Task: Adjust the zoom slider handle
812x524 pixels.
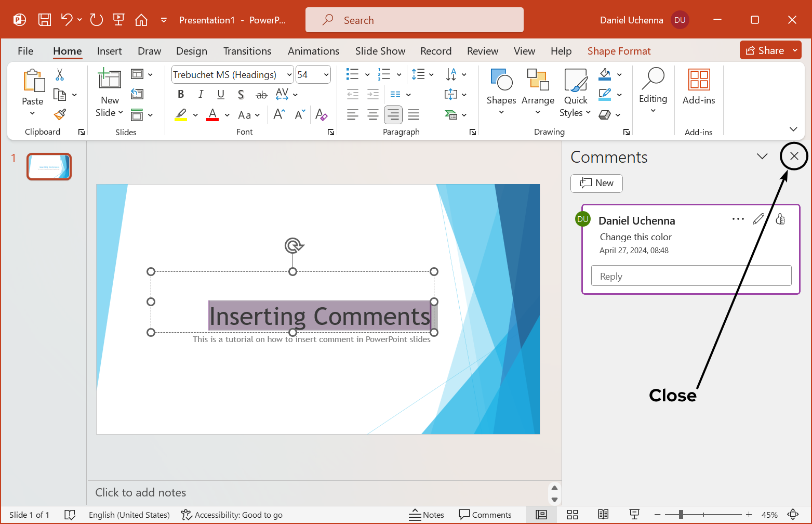Action: click(x=681, y=515)
